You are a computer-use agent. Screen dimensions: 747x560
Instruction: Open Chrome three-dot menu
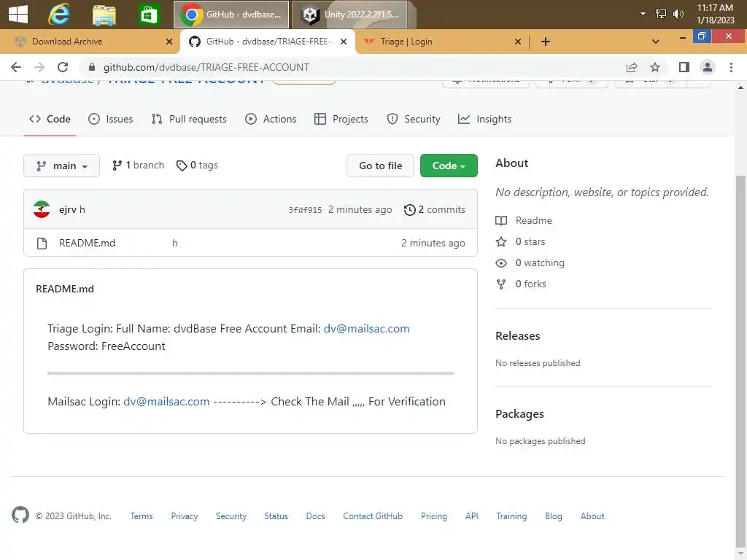click(x=731, y=67)
